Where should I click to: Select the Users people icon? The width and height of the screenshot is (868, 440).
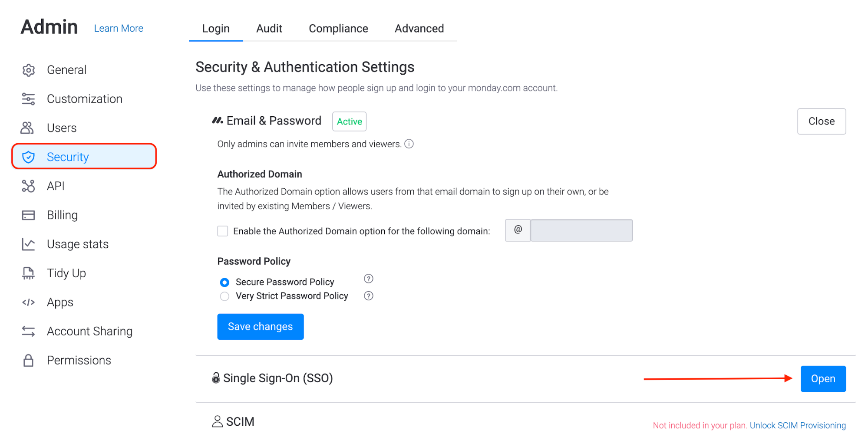(27, 128)
